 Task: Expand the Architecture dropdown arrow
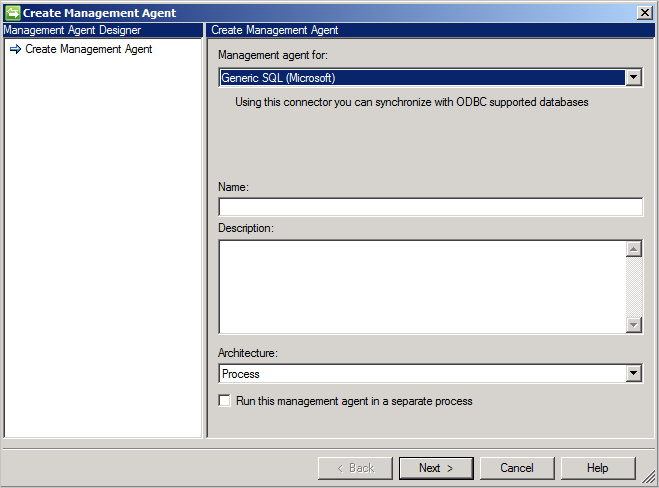(x=633, y=373)
